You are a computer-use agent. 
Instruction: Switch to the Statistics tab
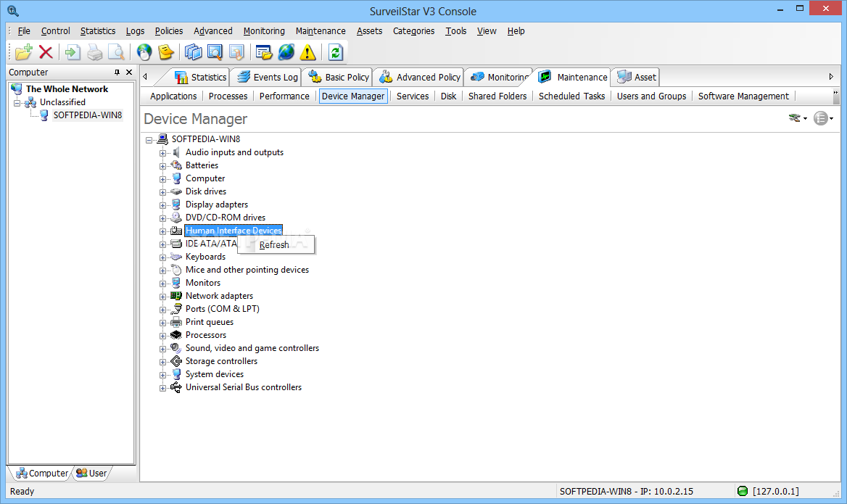(200, 78)
